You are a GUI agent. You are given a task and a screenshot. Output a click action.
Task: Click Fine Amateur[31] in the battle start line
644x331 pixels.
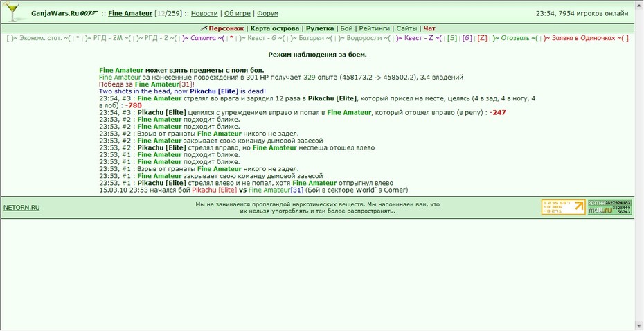pyautogui.click(x=276, y=190)
